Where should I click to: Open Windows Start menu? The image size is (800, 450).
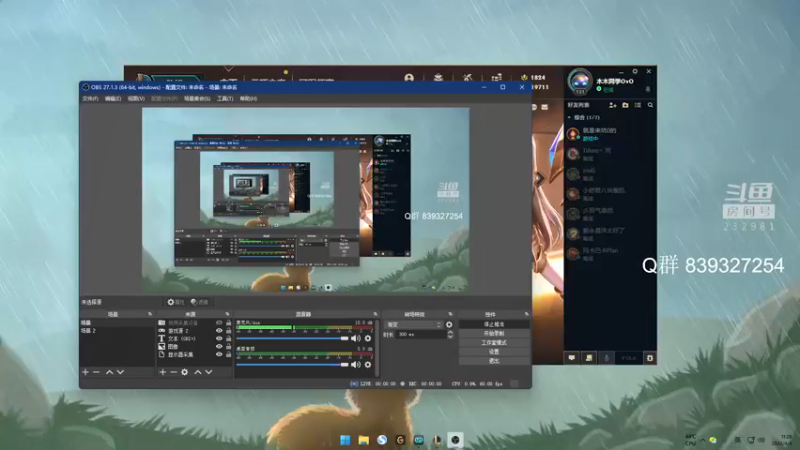345,440
